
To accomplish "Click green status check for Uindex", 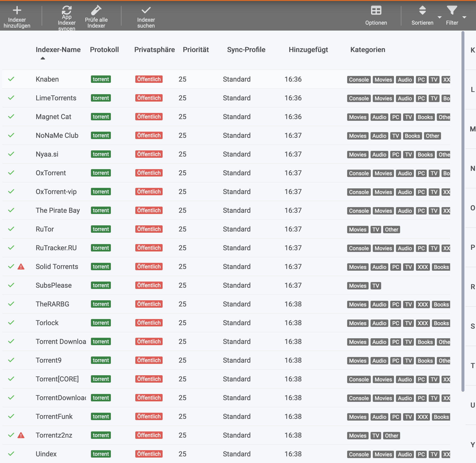I will pyautogui.click(x=11, y=454).
